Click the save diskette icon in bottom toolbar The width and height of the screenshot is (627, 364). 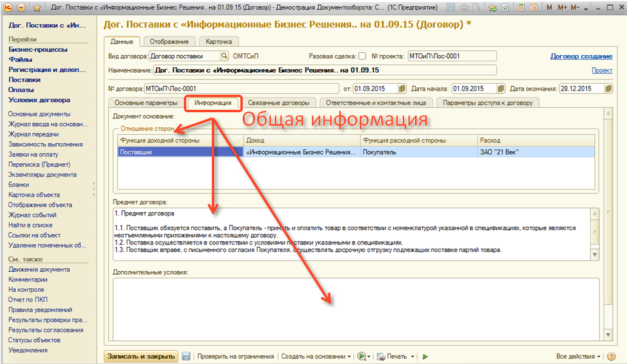(186, 357)
